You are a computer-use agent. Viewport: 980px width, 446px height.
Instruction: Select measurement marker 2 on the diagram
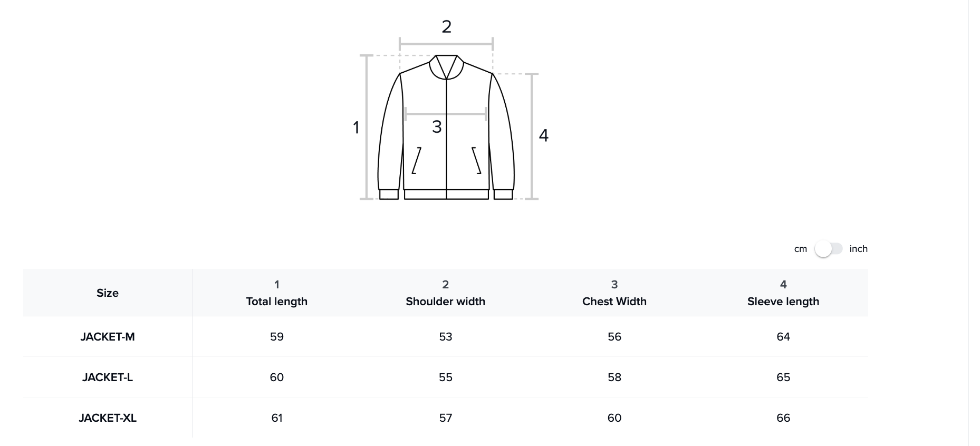[446, 25]
